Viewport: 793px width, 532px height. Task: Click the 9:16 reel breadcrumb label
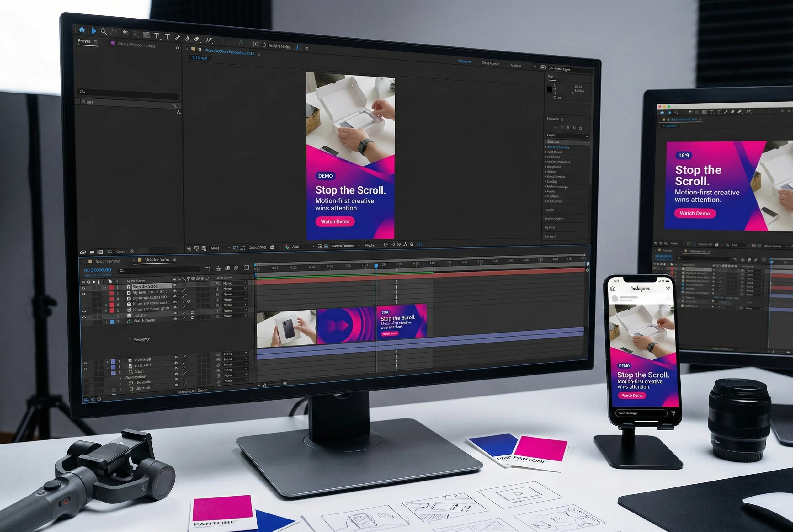[200, 58]
